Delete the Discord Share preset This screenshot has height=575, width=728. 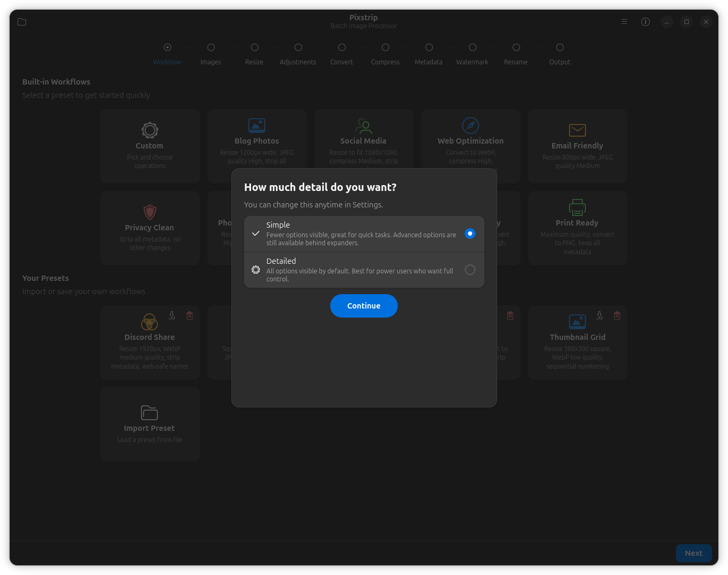189,315
